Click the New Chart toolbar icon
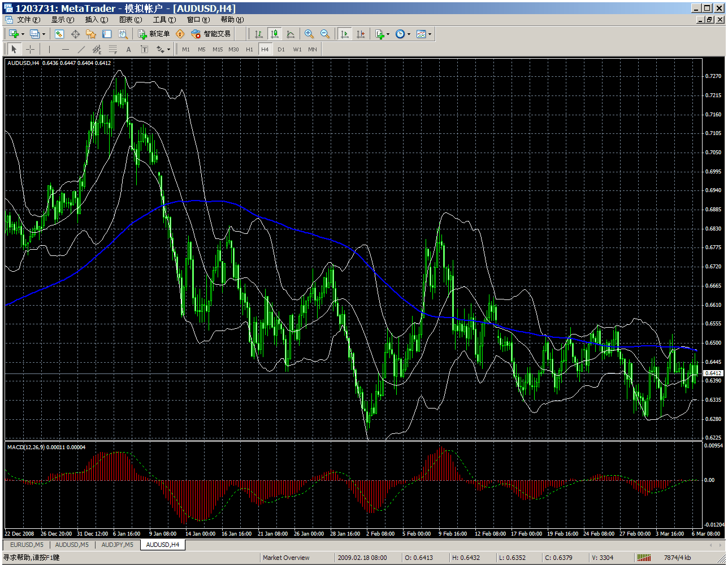The width and height of the screenshot is (728, 565). click(x=14, y=34)
